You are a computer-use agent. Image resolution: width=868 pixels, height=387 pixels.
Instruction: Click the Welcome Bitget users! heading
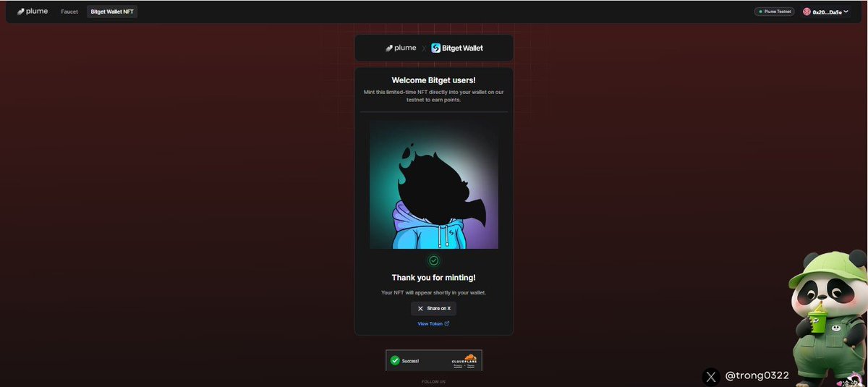[x=434, y=80]
